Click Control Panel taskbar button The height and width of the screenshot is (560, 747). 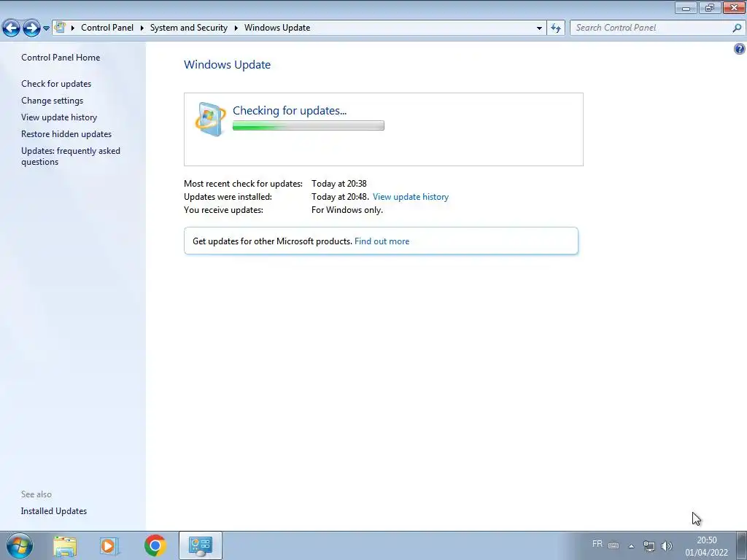[201, 545]
